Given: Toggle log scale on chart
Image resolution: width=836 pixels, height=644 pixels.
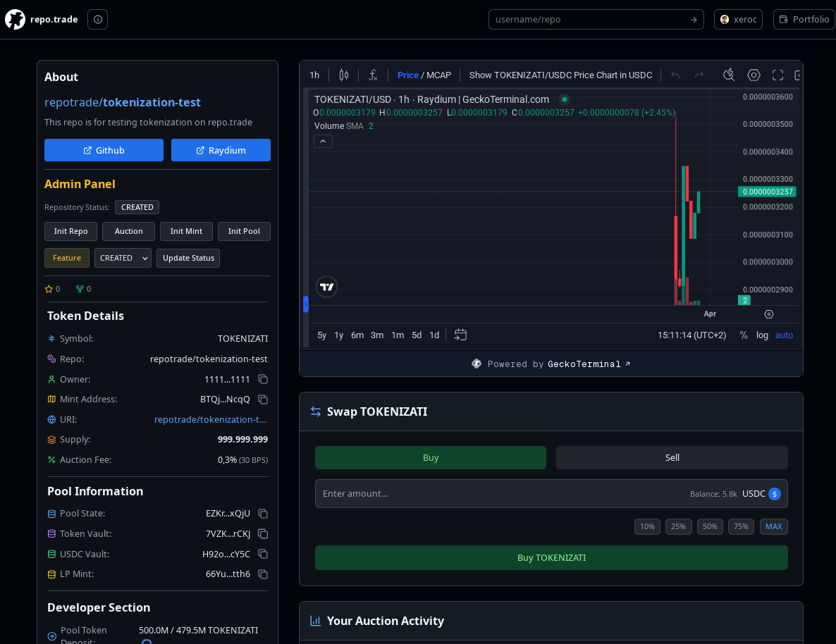Looking at the screenshot, I should click(762, 335).
